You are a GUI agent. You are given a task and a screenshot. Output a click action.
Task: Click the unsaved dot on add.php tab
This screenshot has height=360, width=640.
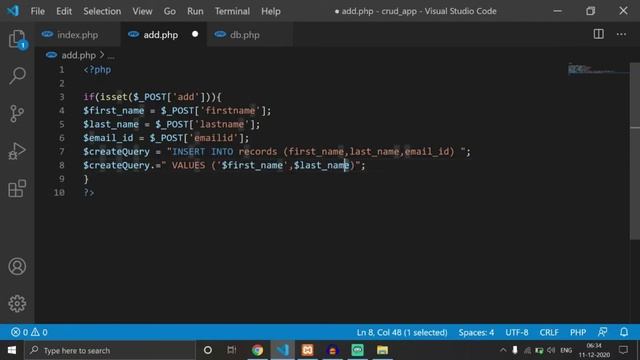(195, 34)
